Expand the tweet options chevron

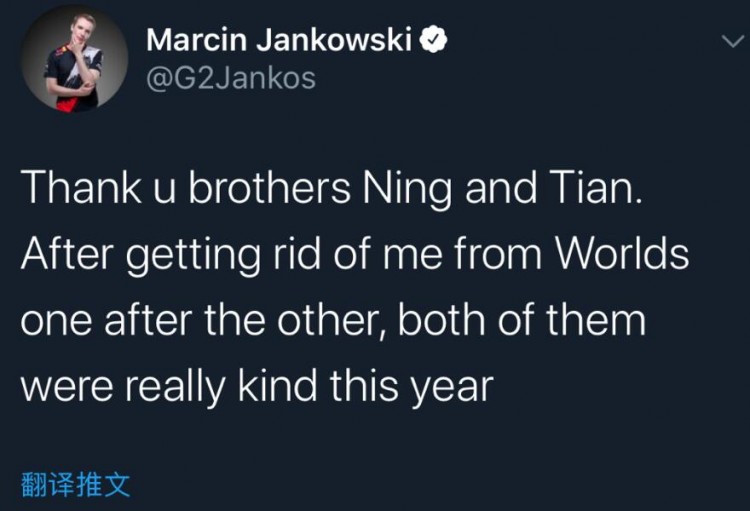pos(731,42)
